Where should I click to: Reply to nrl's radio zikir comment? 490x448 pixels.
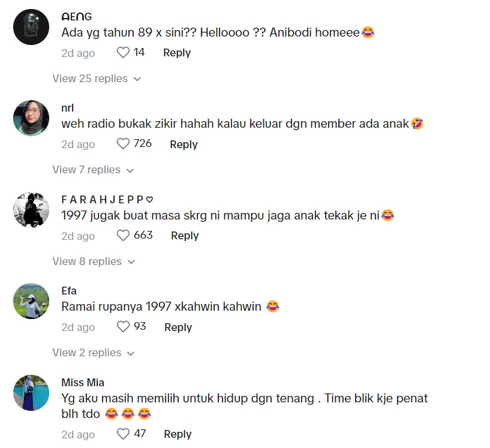click(184, 145)
